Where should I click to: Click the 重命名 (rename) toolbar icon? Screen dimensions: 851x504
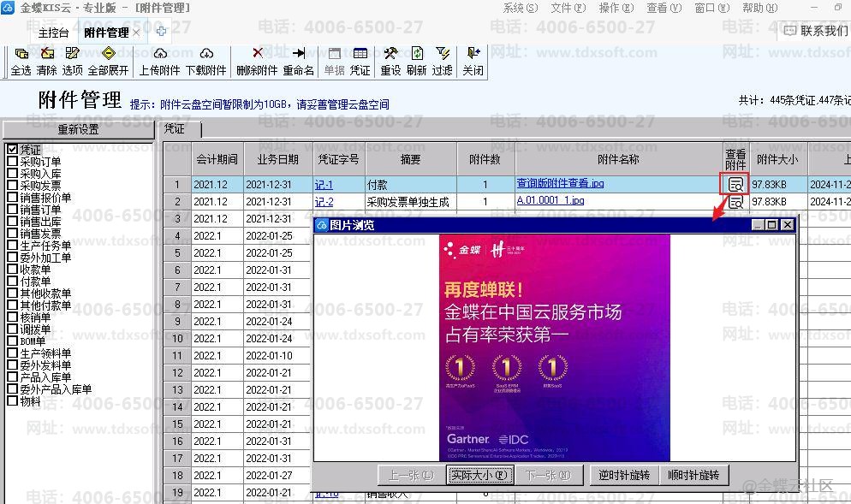(x=299, y=53)
